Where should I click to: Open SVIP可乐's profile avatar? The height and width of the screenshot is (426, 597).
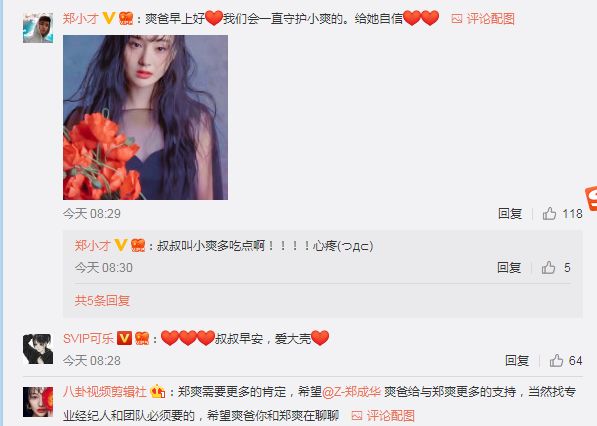click(x=38, y=349)
